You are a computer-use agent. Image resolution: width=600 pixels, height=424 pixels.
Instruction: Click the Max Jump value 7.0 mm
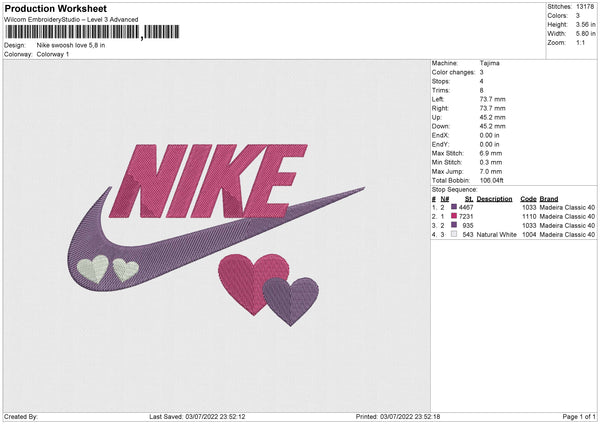[x=491, y=171]
